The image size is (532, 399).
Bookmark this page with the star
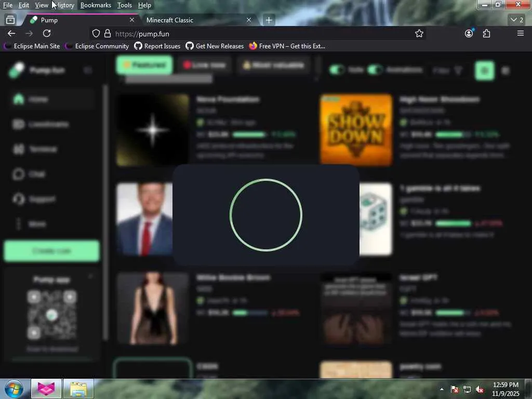pyautogui.click(x=419, y=33)
